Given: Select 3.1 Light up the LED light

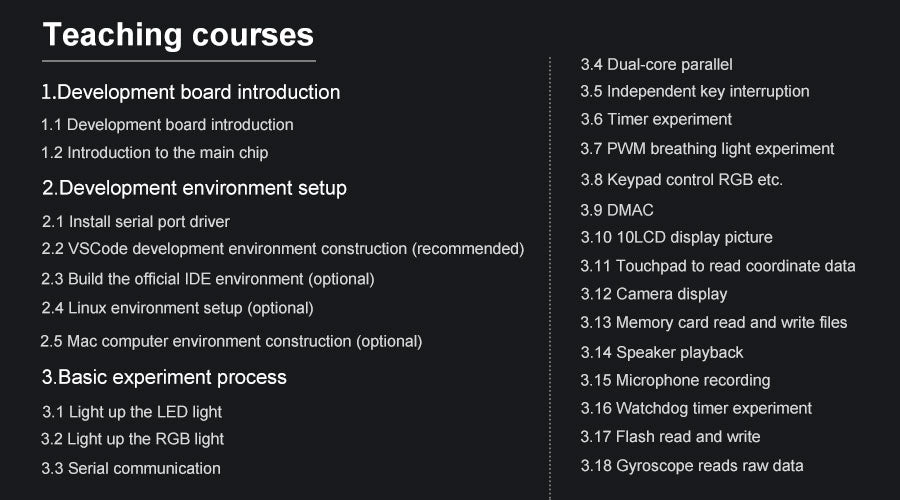Looking at the screenshot, I should [131, 412].
